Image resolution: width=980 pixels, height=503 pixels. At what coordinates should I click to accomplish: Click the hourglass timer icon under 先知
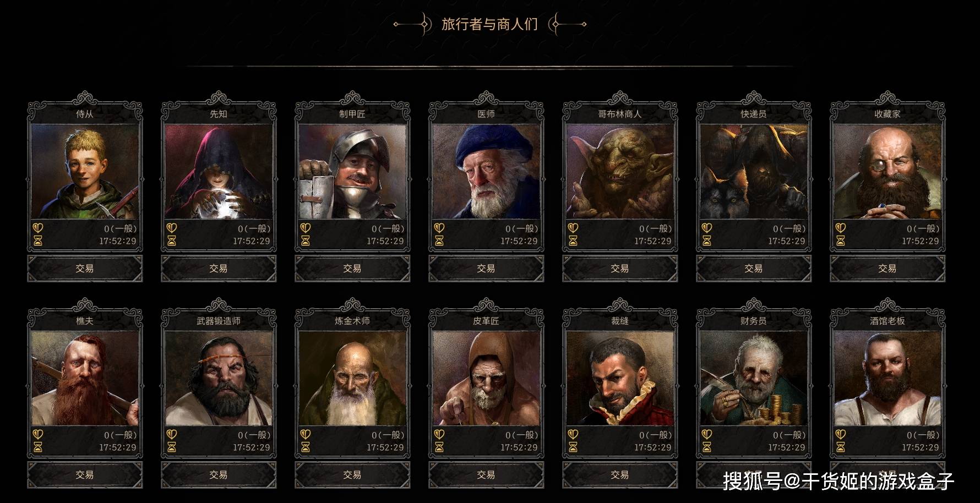click(x=172, y=240)
